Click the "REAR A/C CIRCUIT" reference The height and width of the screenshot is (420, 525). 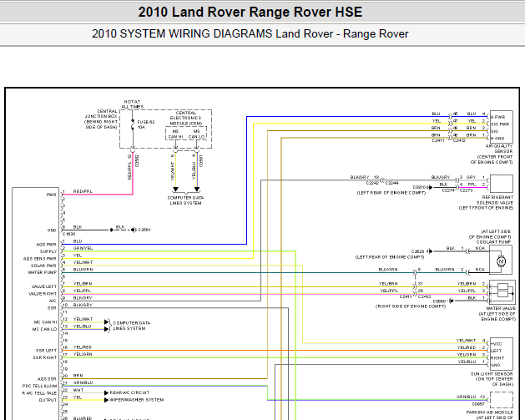129,392
